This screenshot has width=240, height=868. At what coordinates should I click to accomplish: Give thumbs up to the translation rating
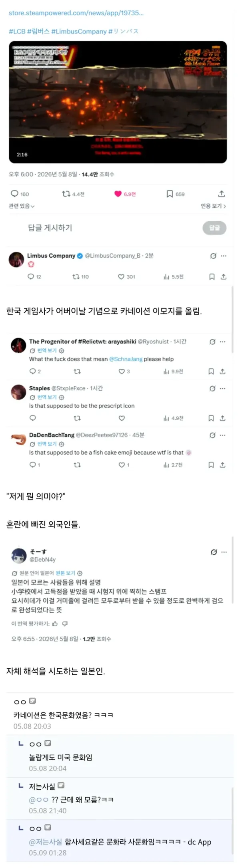(55, 624)
